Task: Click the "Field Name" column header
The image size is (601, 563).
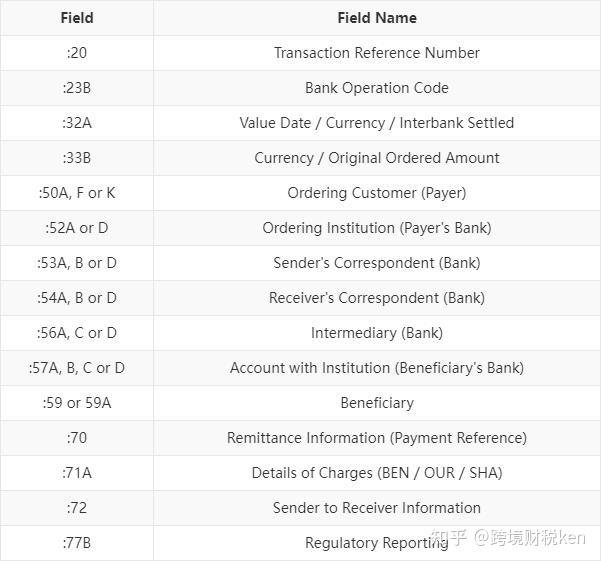Action: tap(377, 18)
